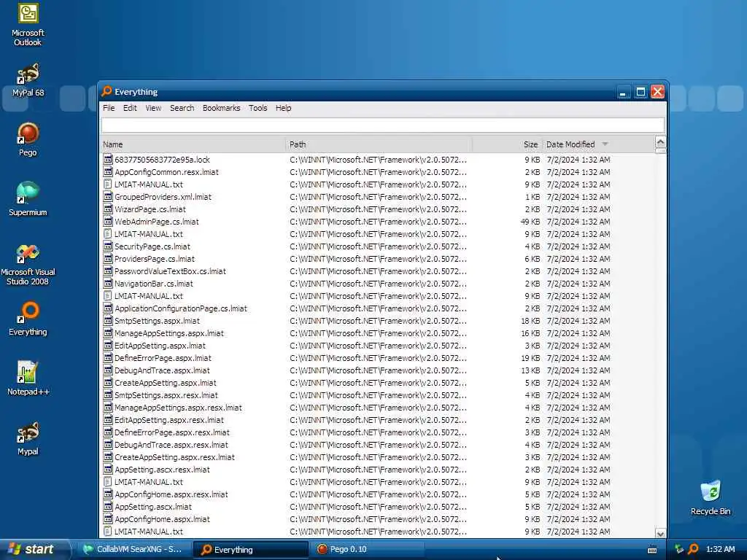This screenshot has height=560, width=747.
Task: Click file icon of WebAdminPage.cs.lmiat
Action: click(108, 222)
